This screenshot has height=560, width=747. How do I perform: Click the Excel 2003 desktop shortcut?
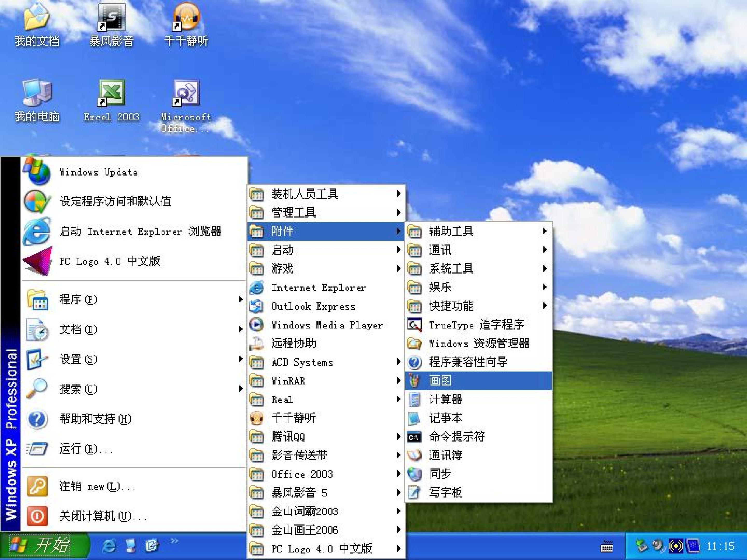(x=112, y=101)
